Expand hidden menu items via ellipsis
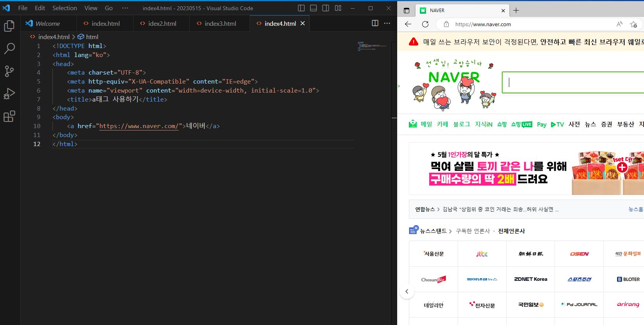The width and height of the screenshot is (644, 325). (x=125, y=8)
